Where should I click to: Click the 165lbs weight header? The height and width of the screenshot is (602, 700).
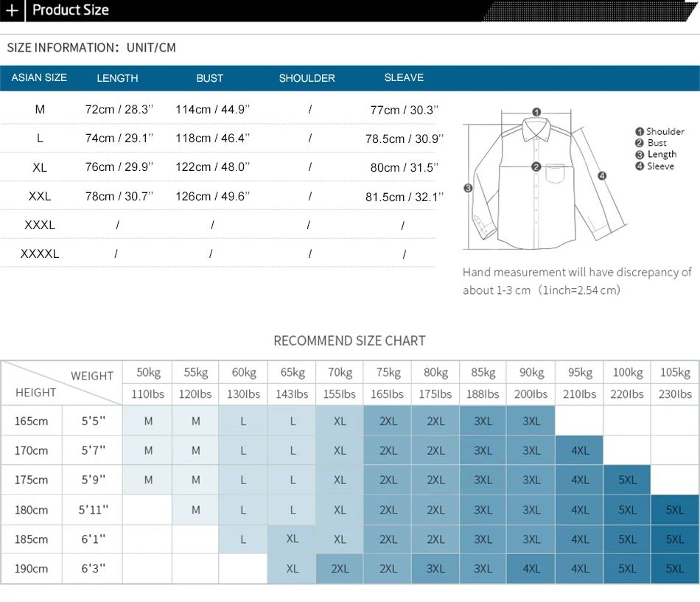387,394
